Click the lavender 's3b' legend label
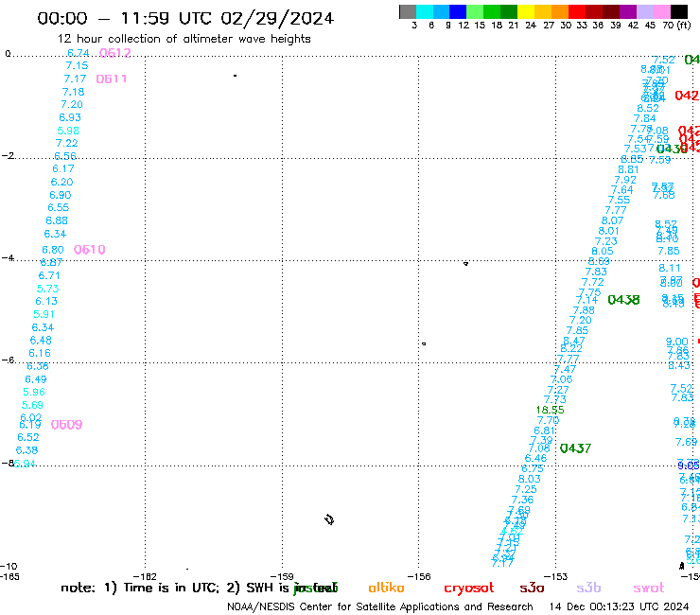This screenshot has width=700, height=615. 588,588
